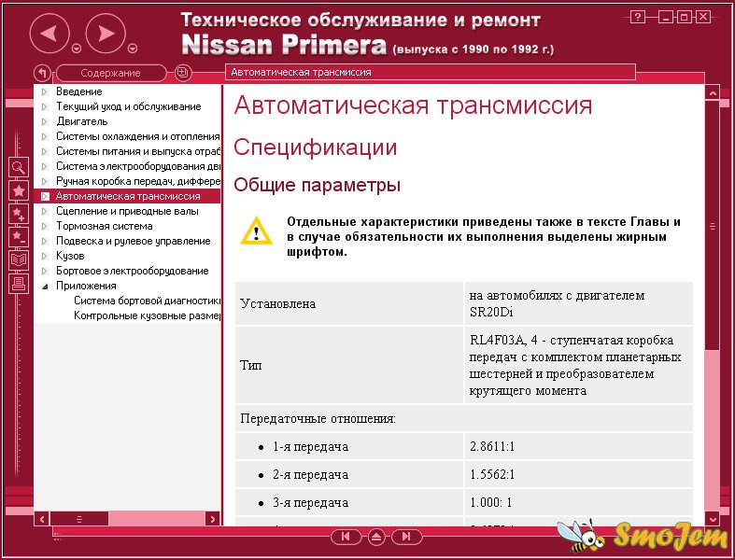
Task: Remove bookmark with star-minus icon
Action: 19,237
